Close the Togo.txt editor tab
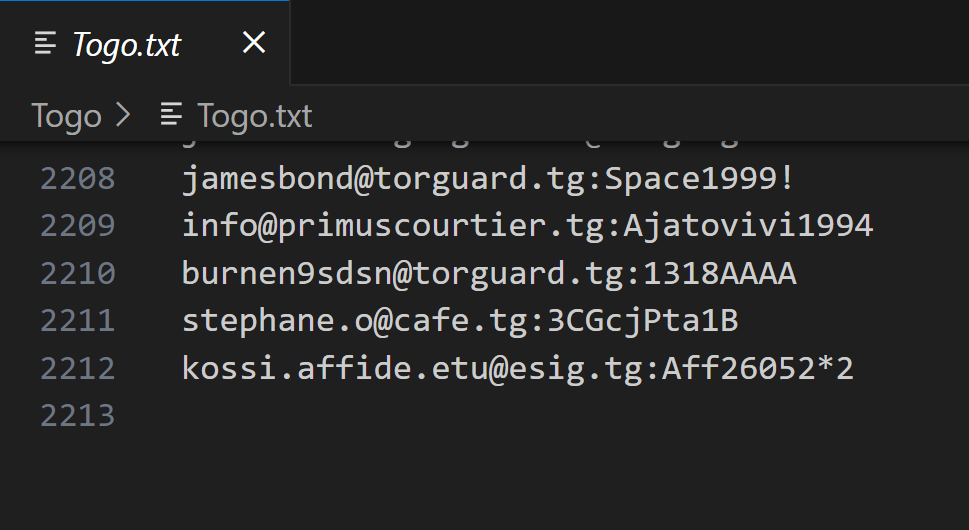The width and height of the screenshot is (969, 530). click(x=254, y=43)
